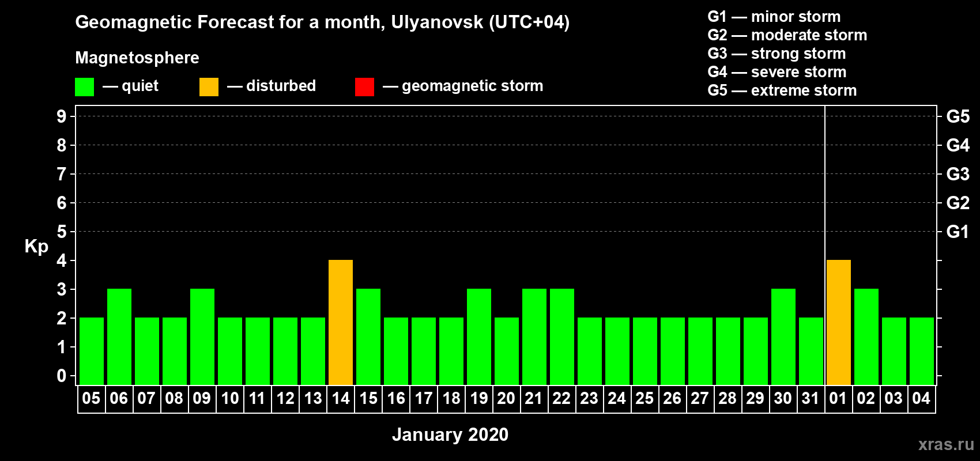Click the date label 12
The height and width of the screenshot is (461, 980).
click(x=285, y=398)
